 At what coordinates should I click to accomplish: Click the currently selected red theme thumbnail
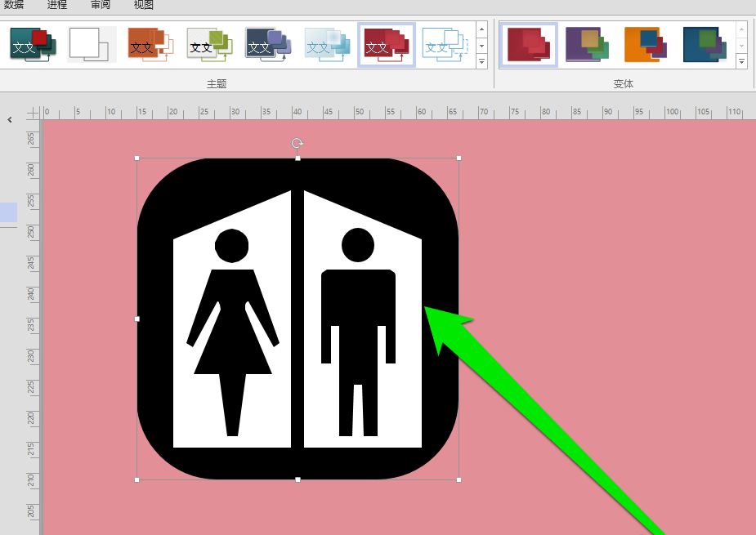click(x=386, y=45)
